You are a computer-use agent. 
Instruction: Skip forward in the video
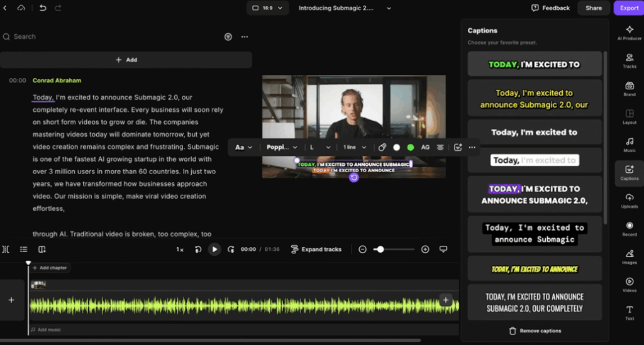click(231, 249)
